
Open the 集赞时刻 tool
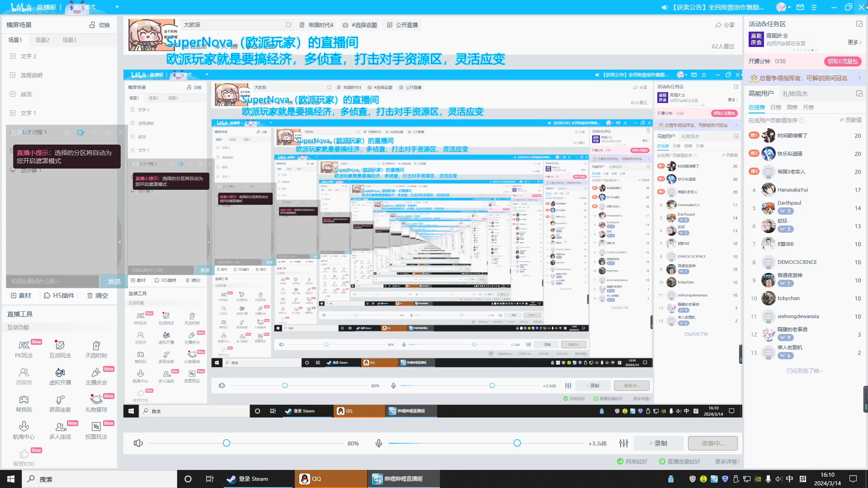click(x=24, y=457)
